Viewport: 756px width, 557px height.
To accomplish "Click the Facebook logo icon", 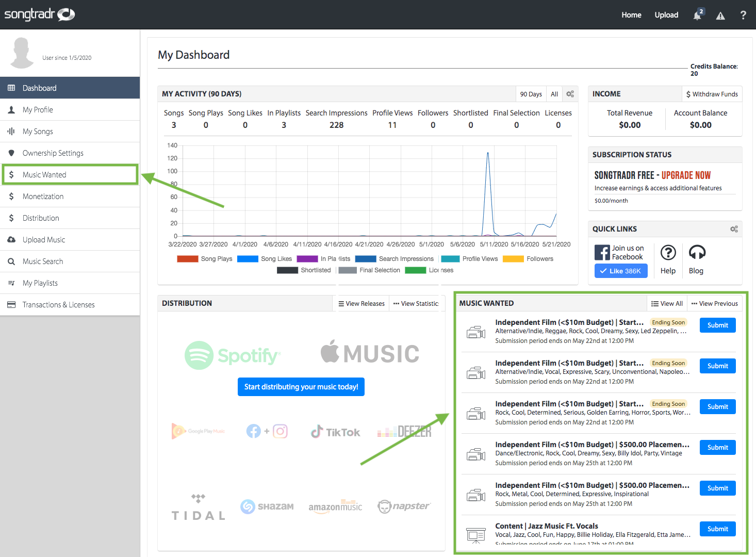I will click(602, 253).
